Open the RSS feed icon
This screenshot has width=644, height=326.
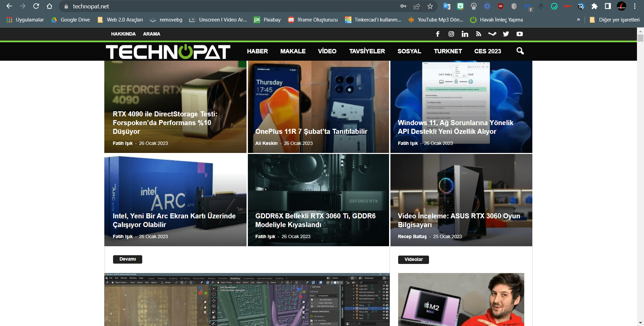479,34
